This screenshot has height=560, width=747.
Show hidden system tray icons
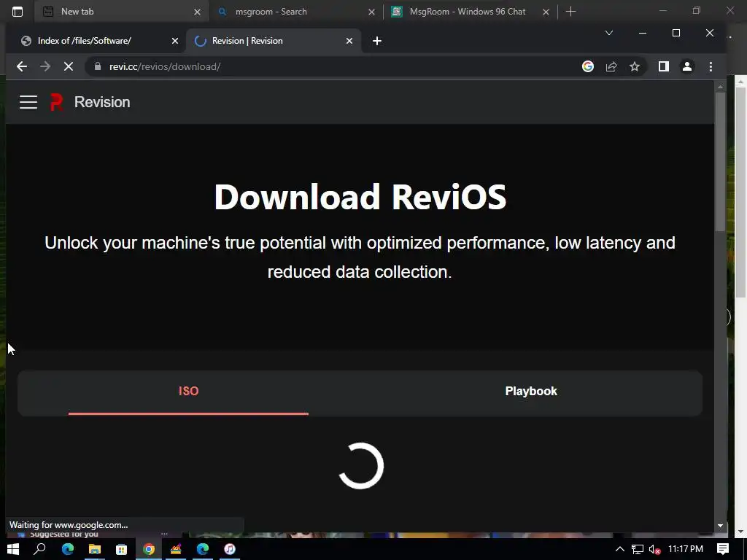pos(619,549)
